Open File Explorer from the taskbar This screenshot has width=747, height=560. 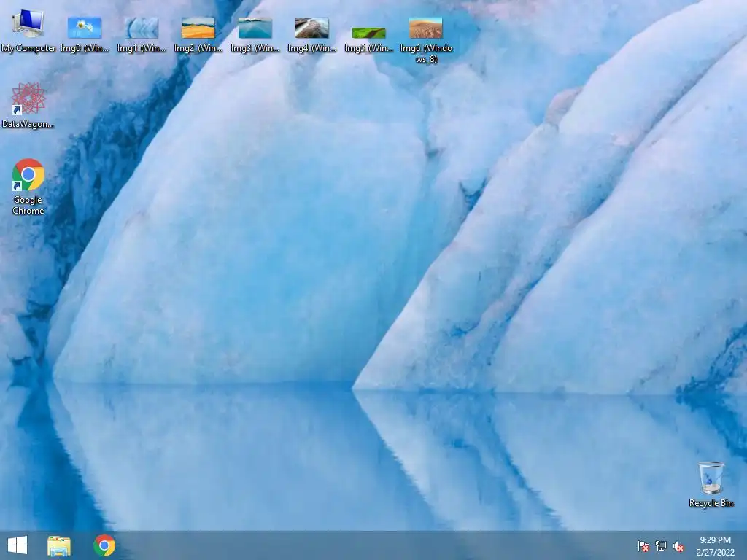pos(59,545)
